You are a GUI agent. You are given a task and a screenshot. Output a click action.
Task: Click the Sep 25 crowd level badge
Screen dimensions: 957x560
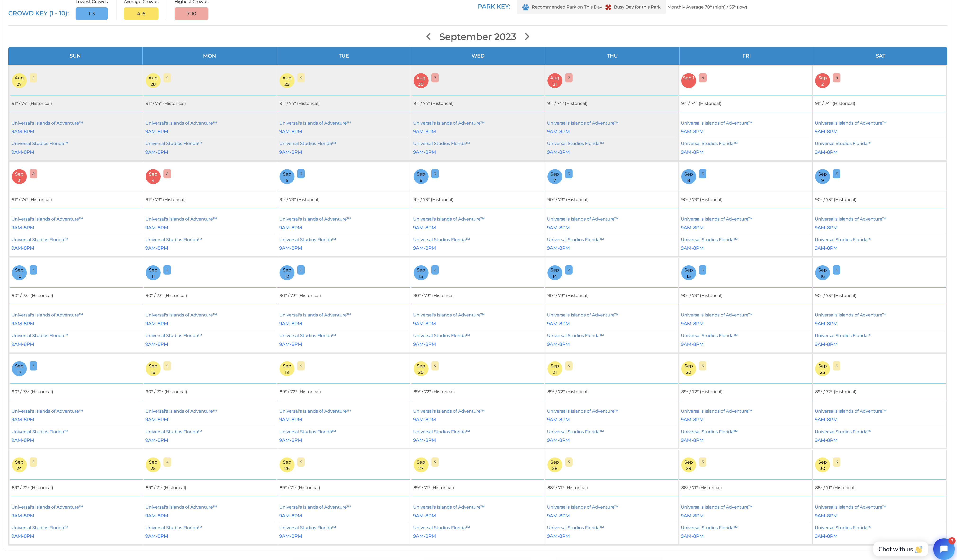point(167,462)
